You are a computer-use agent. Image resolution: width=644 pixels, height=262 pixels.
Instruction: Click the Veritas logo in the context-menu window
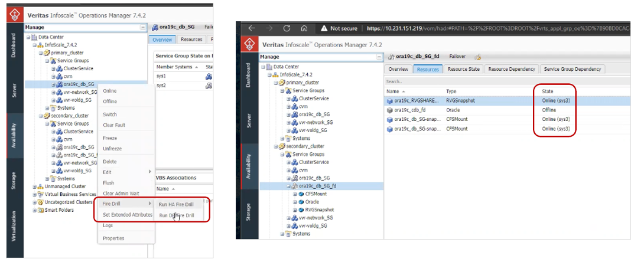tap(15, 15)
